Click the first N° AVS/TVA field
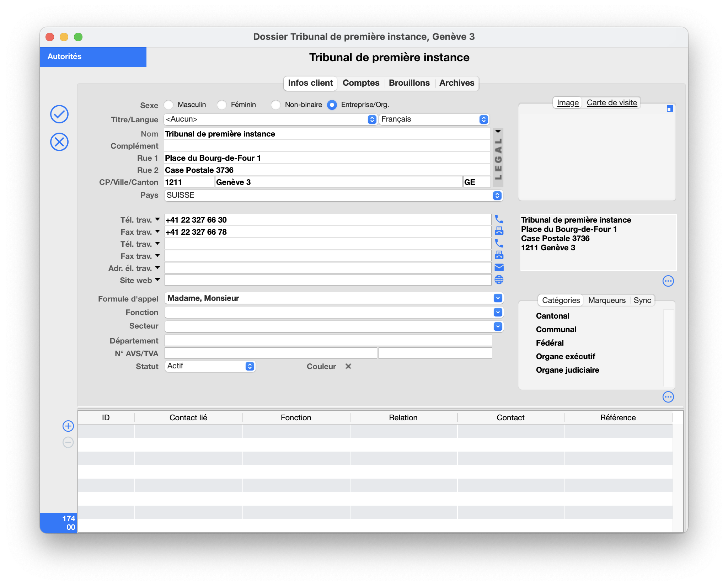 tap(271, 353)
